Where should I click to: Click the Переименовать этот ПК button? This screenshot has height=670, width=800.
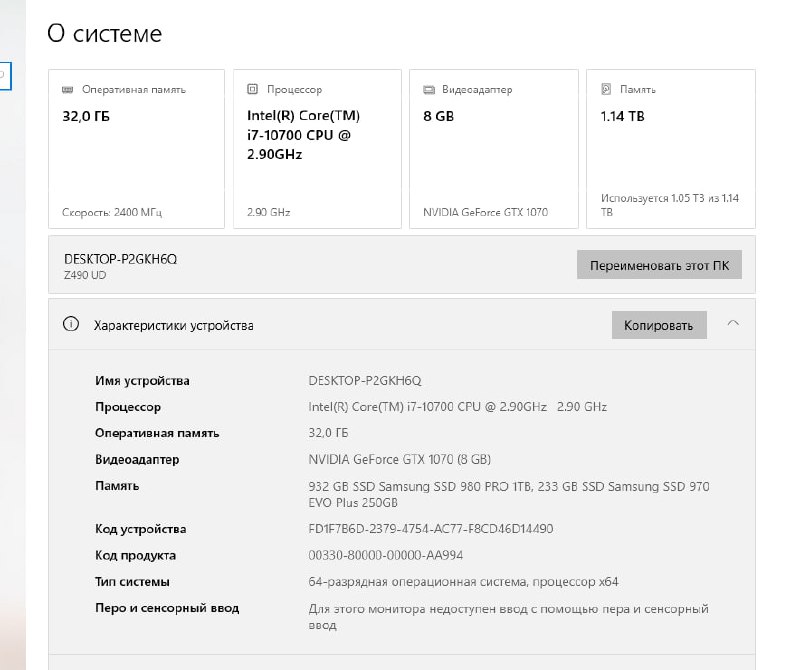click(x=659, y=265)
